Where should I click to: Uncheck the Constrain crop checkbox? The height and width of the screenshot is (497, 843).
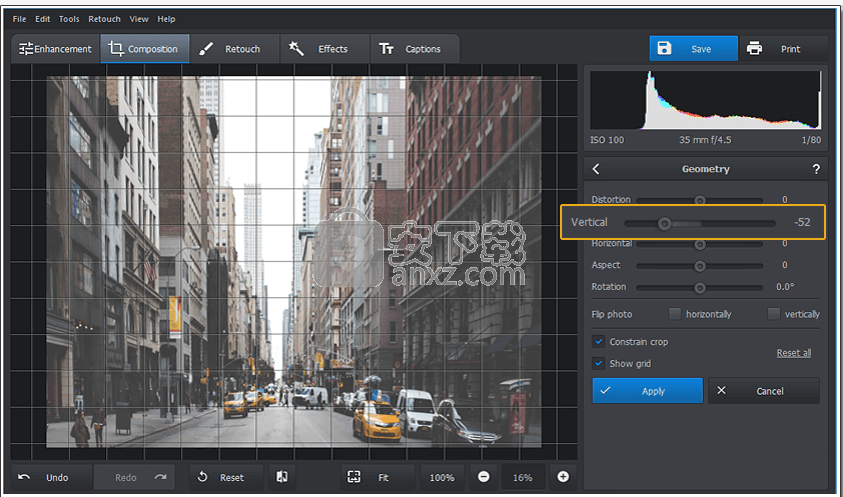[x=598, y=342]
